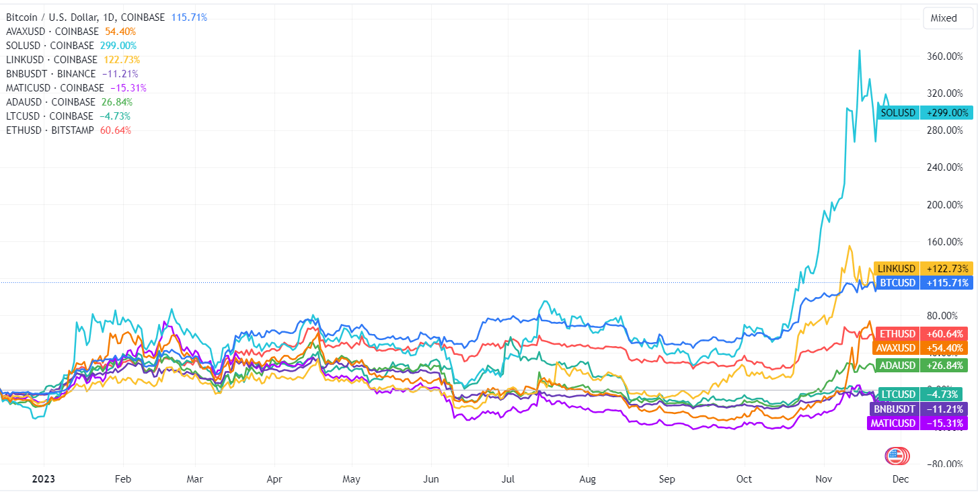980x498 pixels.
Task: Select the BTCUSD +115.71% price flag
Action: click(x=923, y=283)
